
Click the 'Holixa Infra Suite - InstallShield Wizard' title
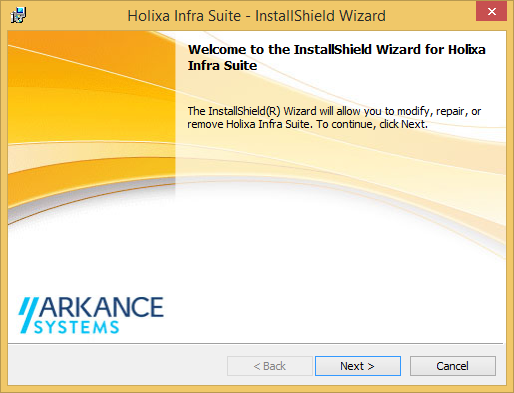257,16
